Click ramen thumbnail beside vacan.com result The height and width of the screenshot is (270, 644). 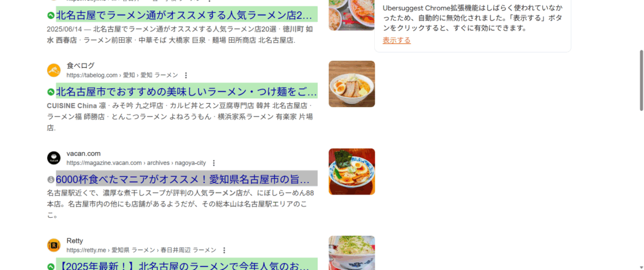click(352, 171)
